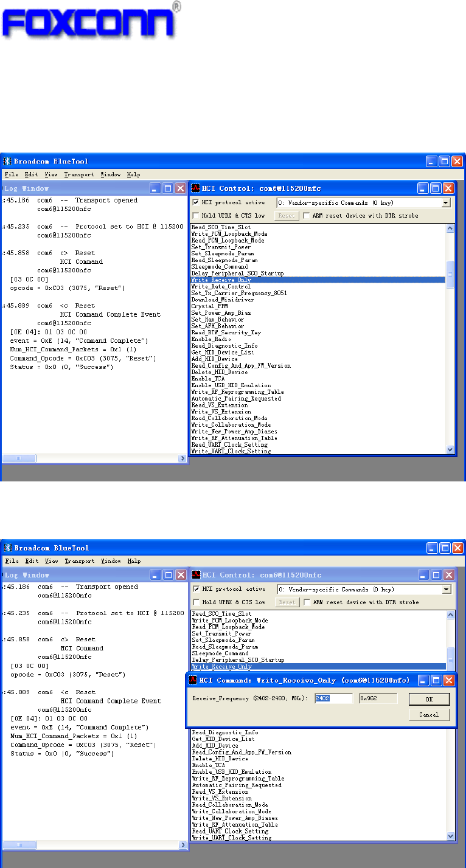466x868 pixels.
Task: Click the Receive_Frequency field showing 2402
Action: pyautogui.click(x=333, y=699)
